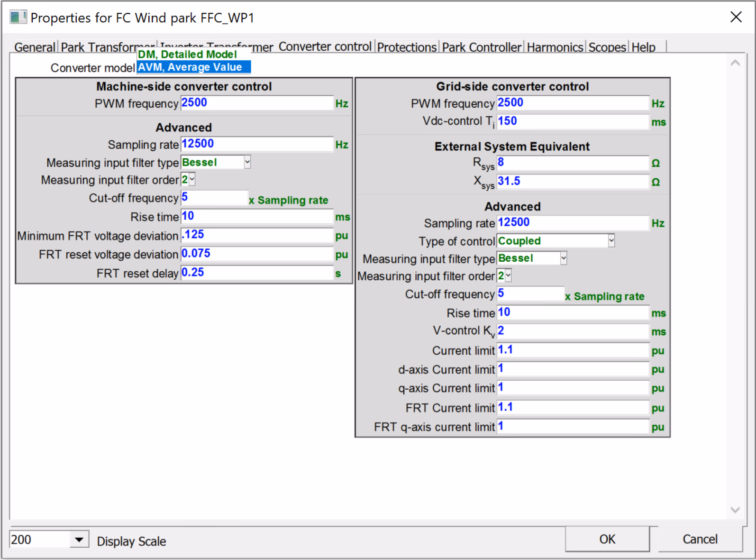
Task: Open the Help tab
Action: click(x=643, y=47)
